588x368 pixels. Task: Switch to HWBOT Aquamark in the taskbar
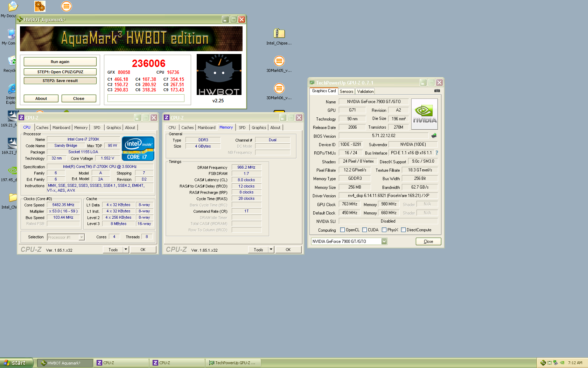point(65,363)
